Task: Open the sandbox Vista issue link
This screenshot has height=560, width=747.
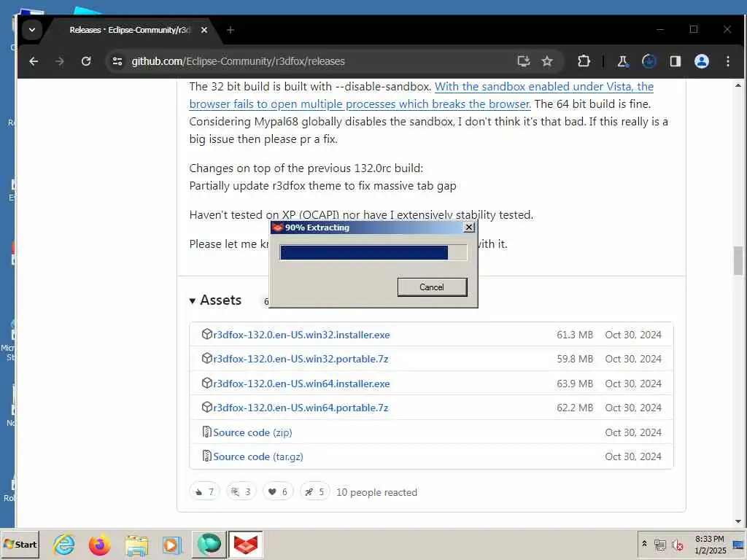Action: pyautogui.click(x=421, y=96)
